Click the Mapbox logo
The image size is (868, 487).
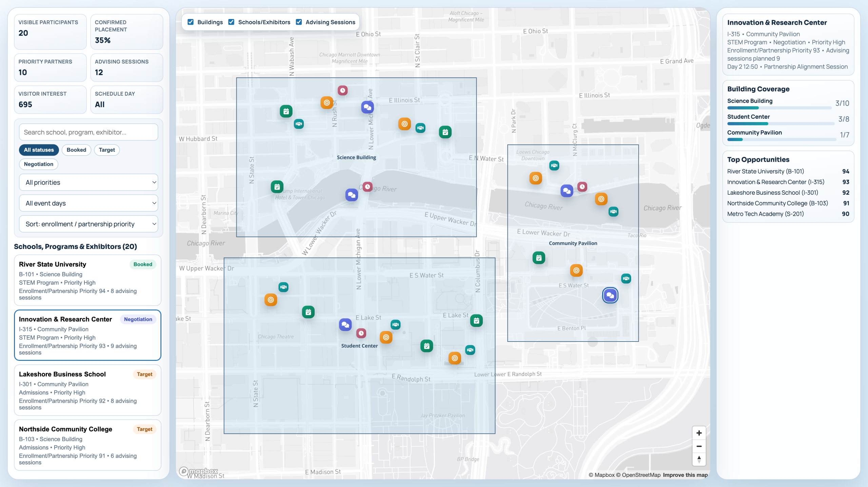[x=199, y=471]
